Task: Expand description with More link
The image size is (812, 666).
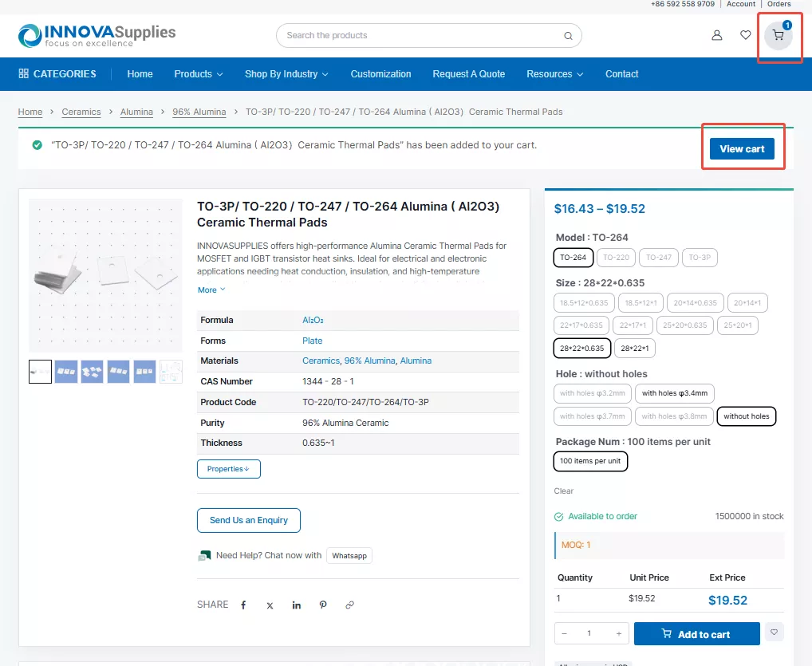Action: (x=211, y=290)
